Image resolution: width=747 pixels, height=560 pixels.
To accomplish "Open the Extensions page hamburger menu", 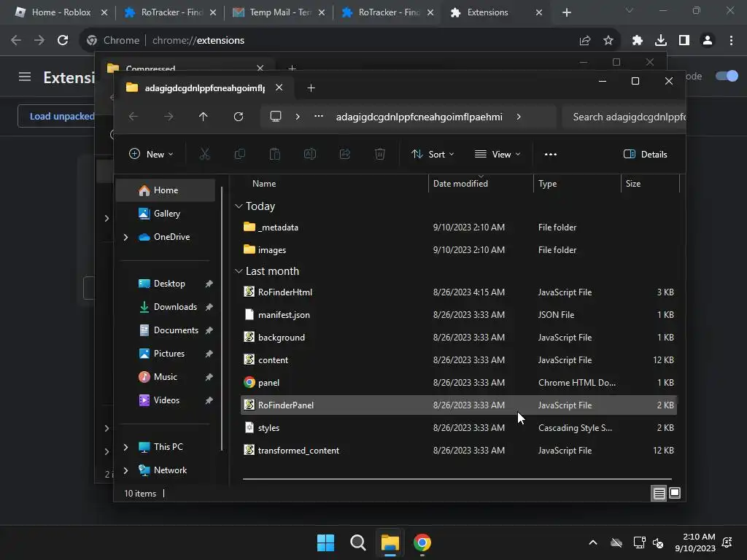I will tap(24, 77).
